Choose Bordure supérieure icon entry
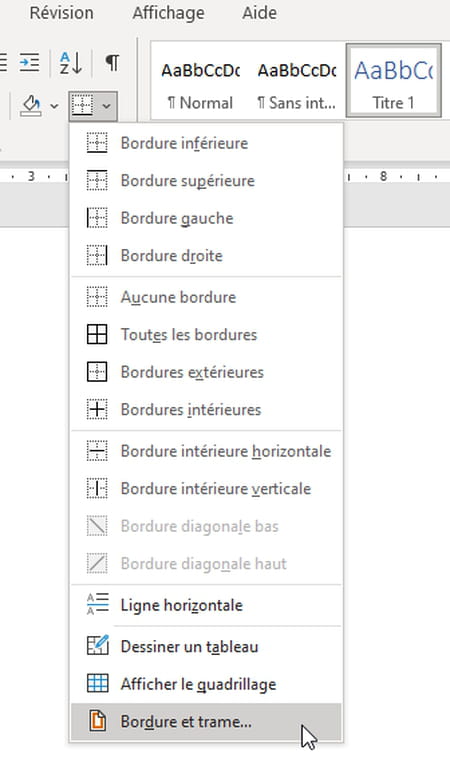Screen dimensions: 450x758 pos(97,181)
